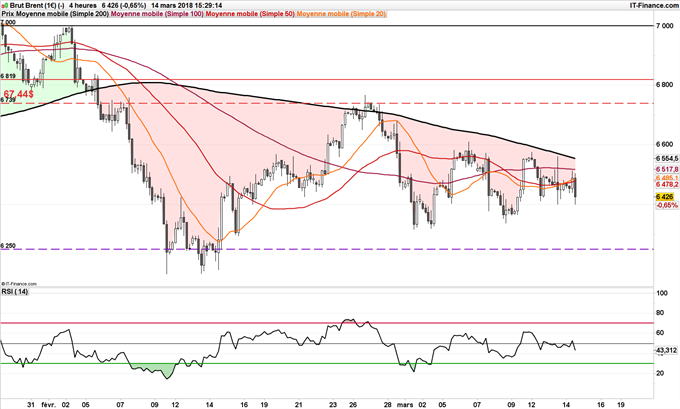Click the 28 date label on time axis
Screen dimensions: 680x409
pos(388,404)
